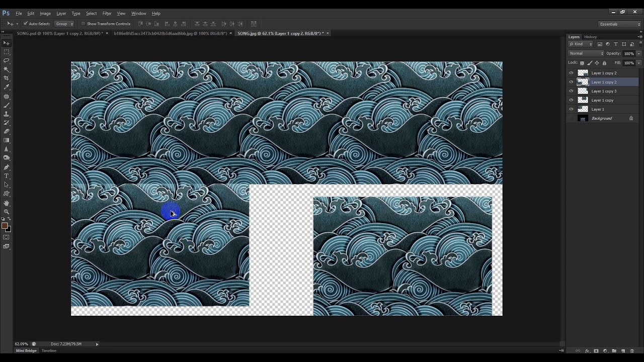
Task: Create a new layer icon
Action: (623, 350)
